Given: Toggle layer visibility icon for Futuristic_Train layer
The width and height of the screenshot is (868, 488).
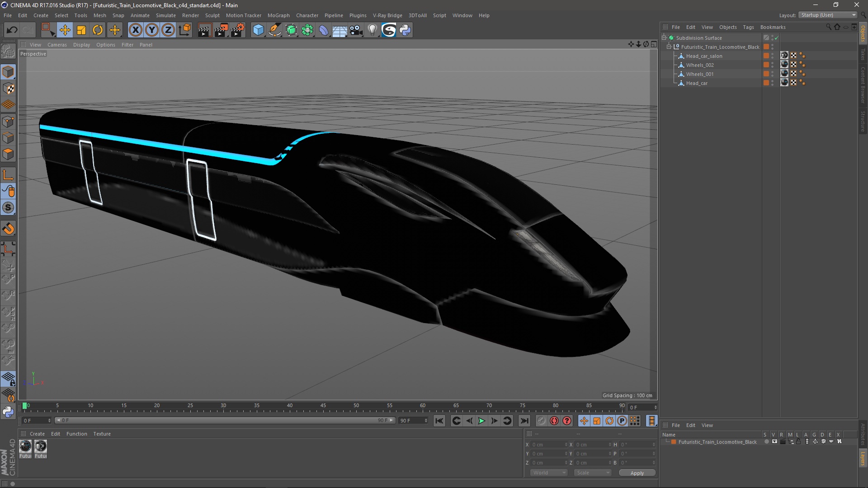Looking at the screenshot, I should coord(774,442).
